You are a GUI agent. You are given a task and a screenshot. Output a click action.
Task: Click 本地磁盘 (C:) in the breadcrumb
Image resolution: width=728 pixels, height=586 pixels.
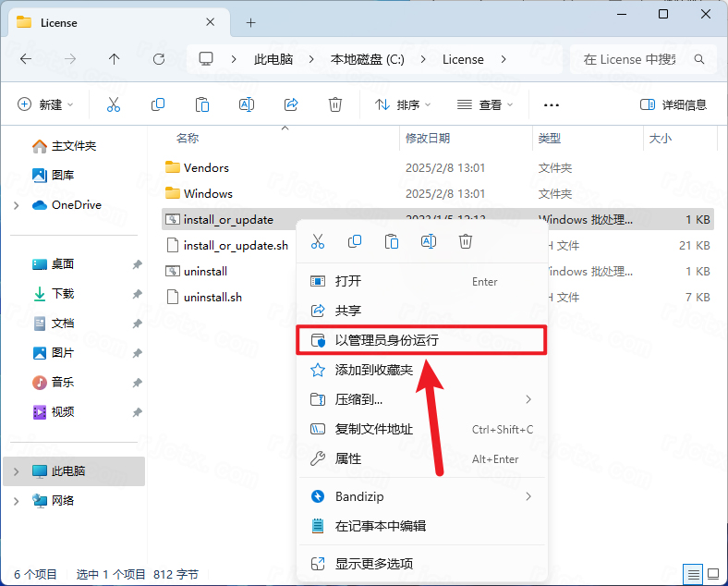368,59
